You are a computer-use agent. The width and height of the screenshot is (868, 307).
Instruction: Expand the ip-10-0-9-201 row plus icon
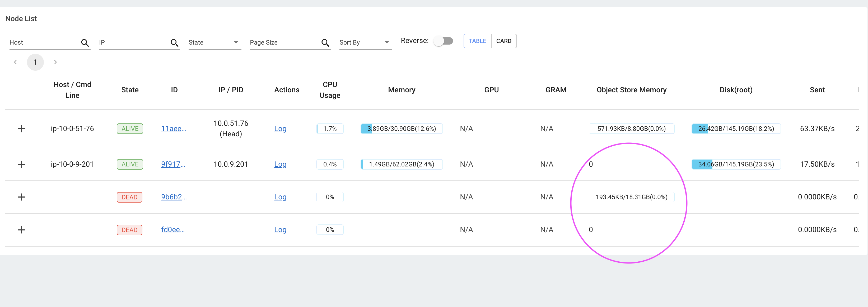[21, 164]
